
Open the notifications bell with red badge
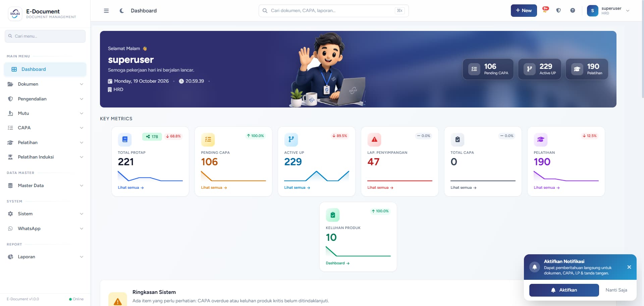(545, 10)
